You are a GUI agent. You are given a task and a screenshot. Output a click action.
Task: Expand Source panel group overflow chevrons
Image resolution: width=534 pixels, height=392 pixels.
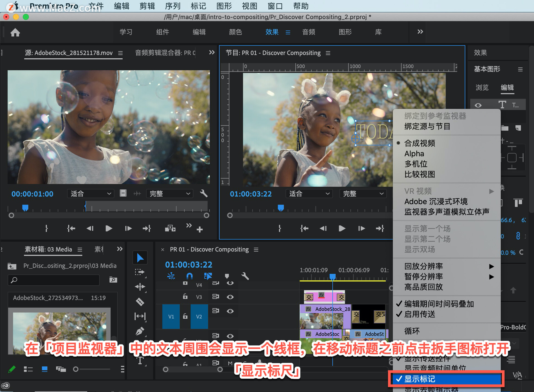click(x=212, y=52)
